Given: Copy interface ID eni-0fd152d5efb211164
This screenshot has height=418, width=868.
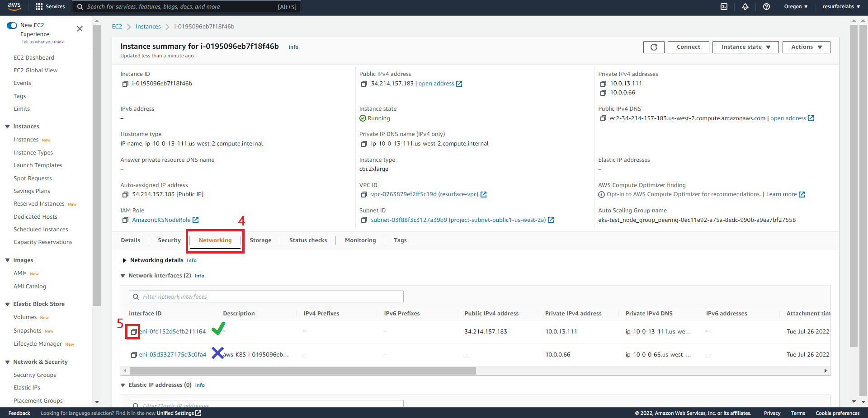Looking at the screenshot, I should tap(134, 332).
